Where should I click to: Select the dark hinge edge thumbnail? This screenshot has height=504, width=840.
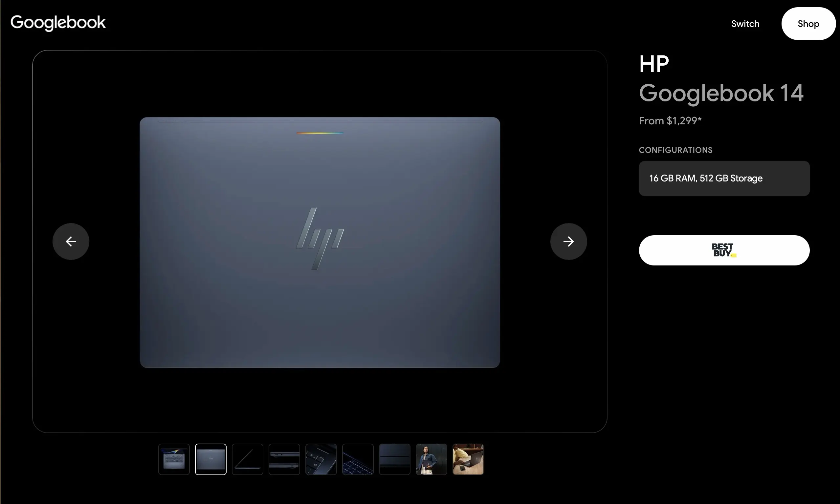click(394, 459)
